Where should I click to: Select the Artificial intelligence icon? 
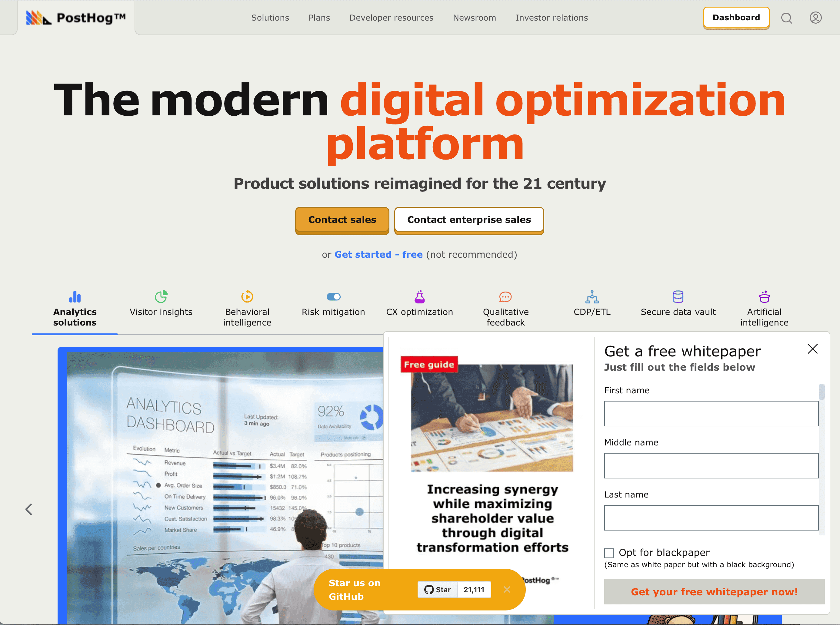[764, 297]
